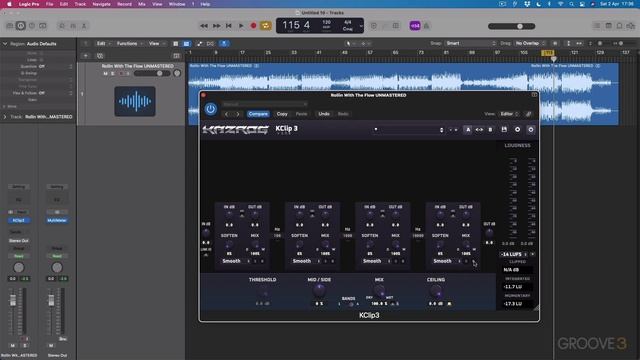
Task: Click the KClip icon left of settings gear
Action: tap(517, 129)
